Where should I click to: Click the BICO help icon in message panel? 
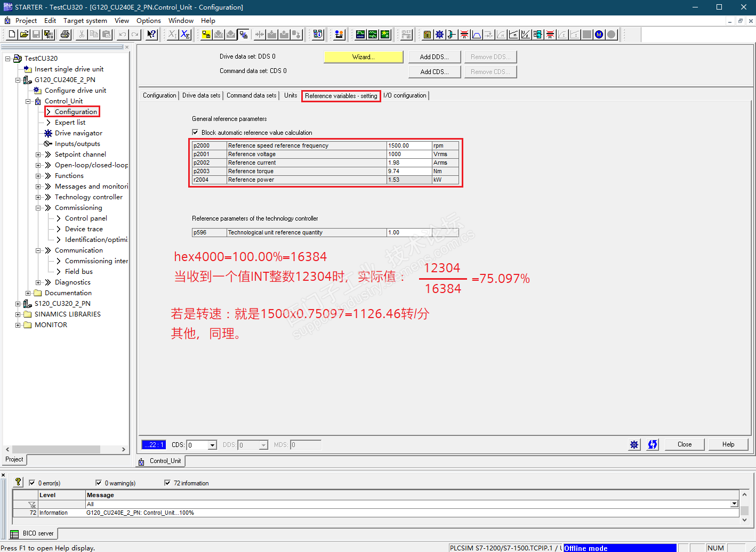tap(18, 482)
